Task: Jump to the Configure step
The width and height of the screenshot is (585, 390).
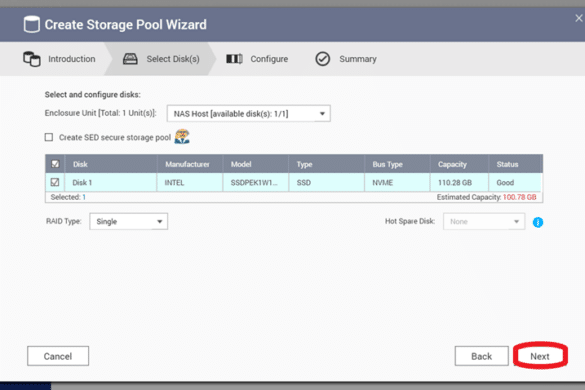Action: [x=269, y=59]
